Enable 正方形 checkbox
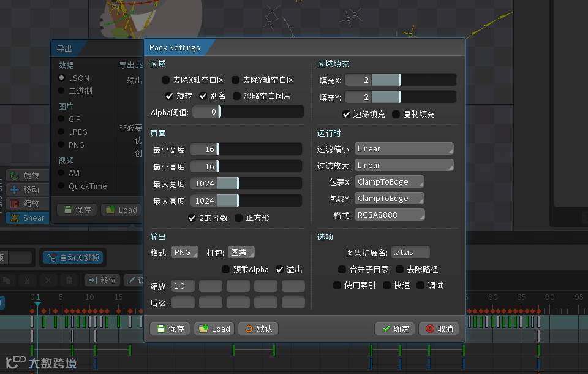588x374 pixels. coord(238,218)
